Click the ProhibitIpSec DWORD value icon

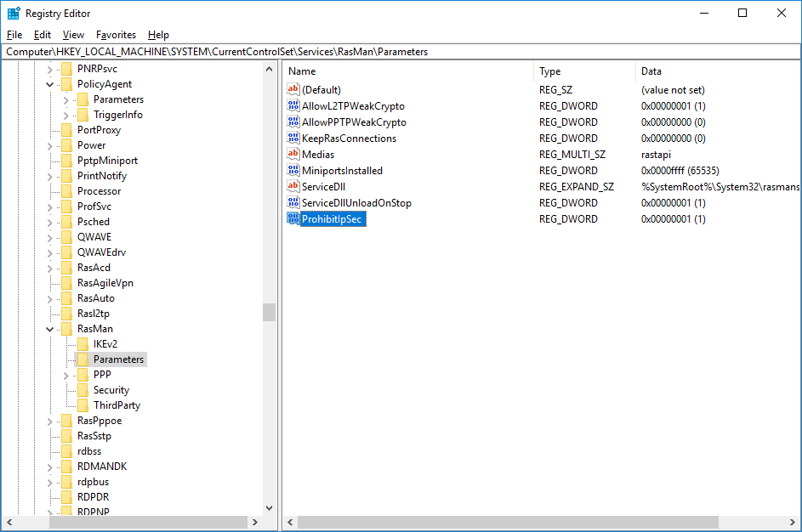point(293,218)
